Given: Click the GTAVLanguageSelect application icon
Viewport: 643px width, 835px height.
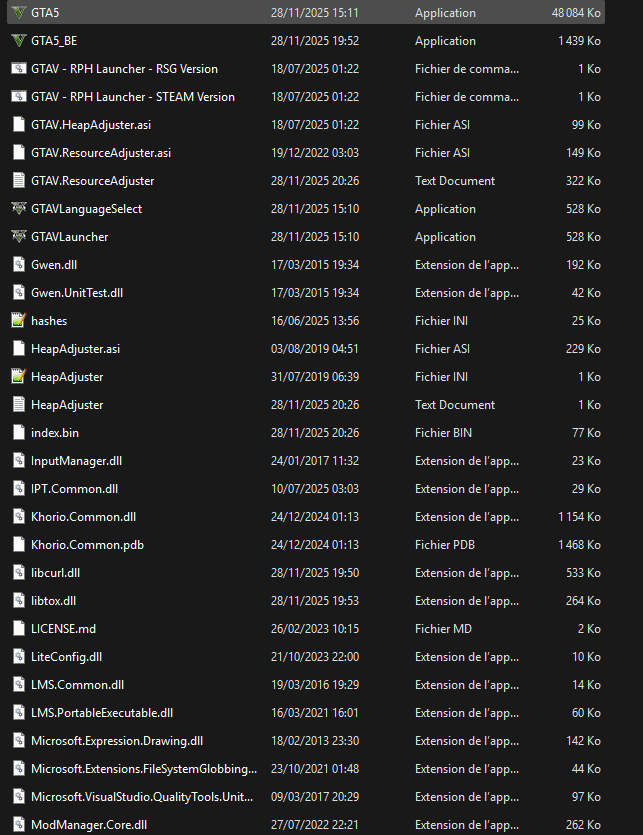Looking at the screenshot, I should [19, 209].
